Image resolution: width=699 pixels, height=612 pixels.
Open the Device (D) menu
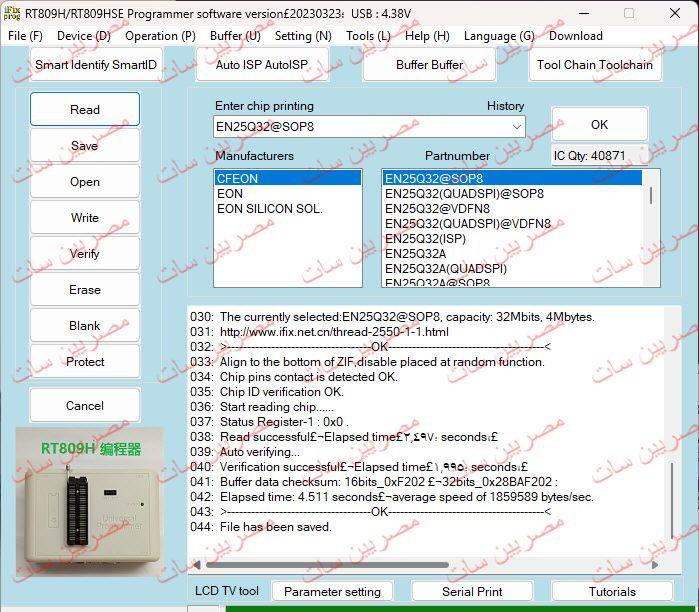84,36
